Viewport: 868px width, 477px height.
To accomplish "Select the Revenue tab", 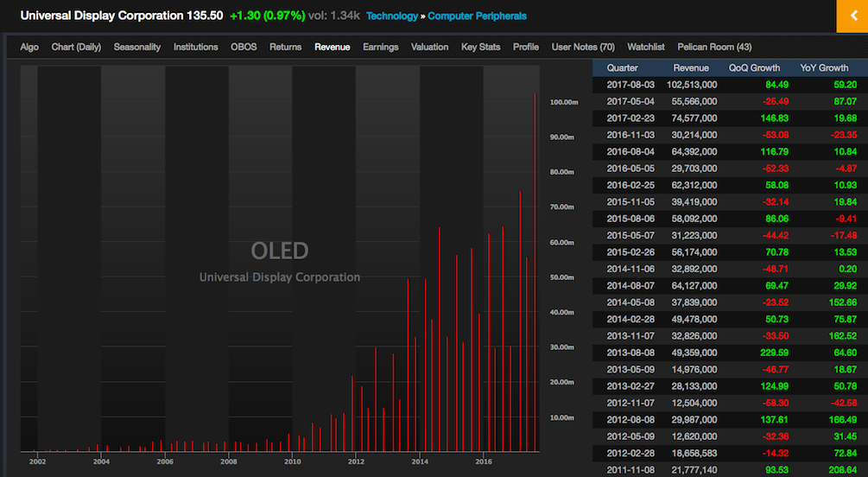I will click(333, 47).
